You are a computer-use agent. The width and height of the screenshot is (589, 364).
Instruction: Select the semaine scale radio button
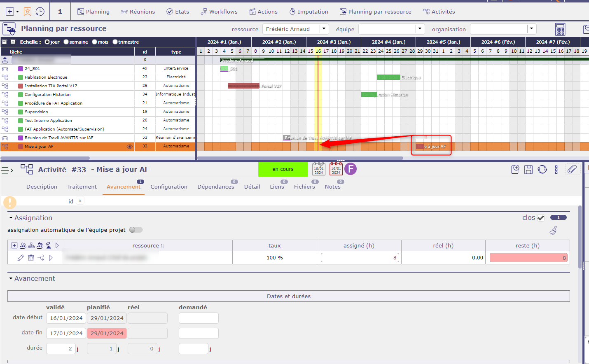(66, 42)
